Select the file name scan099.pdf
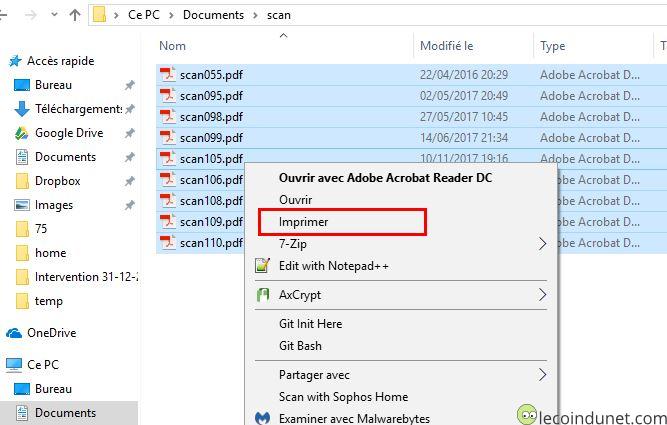 coord(211,138)
